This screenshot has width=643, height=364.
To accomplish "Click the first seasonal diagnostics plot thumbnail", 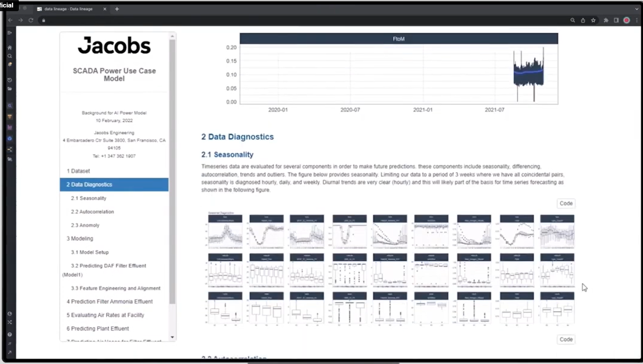I will pos(225,231).
